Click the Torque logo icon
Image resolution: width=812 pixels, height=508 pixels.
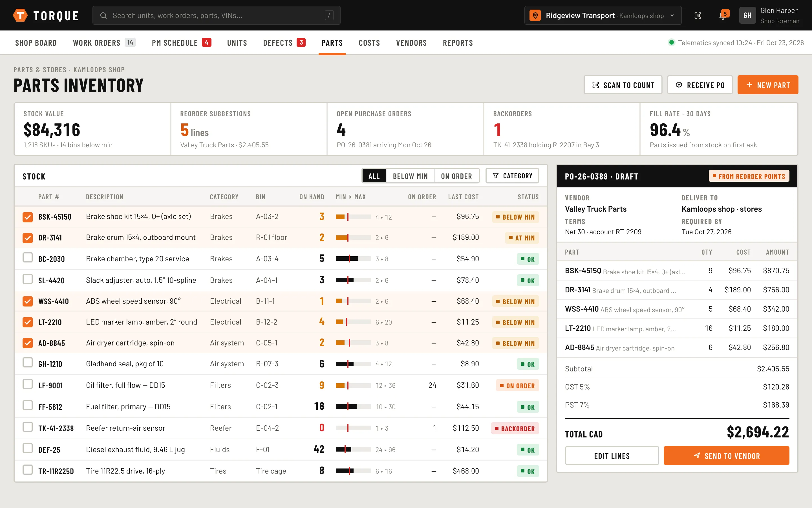click(x=20, y=16)
